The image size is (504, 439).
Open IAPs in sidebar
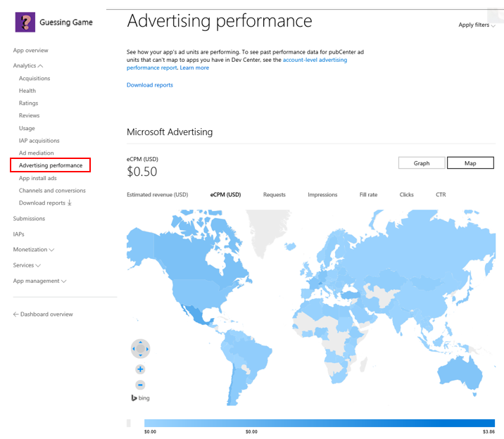pyautogui.click(x=18, y=234)
